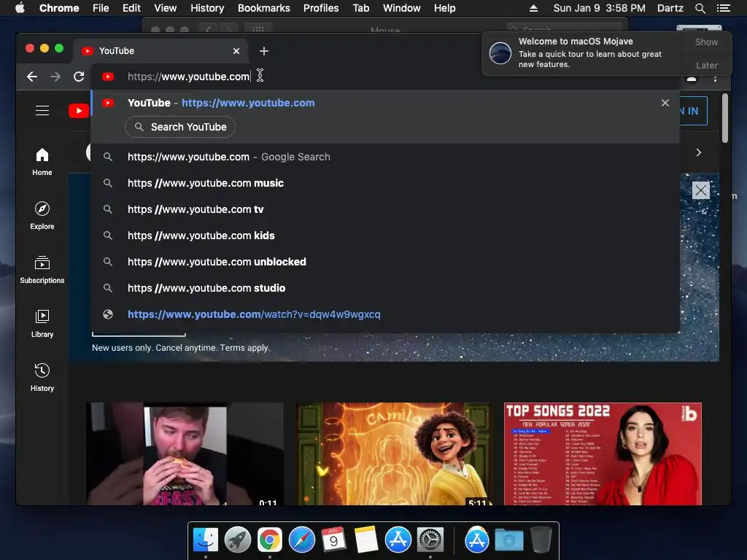Open the Chrome three-dot menu

[715, 78]
